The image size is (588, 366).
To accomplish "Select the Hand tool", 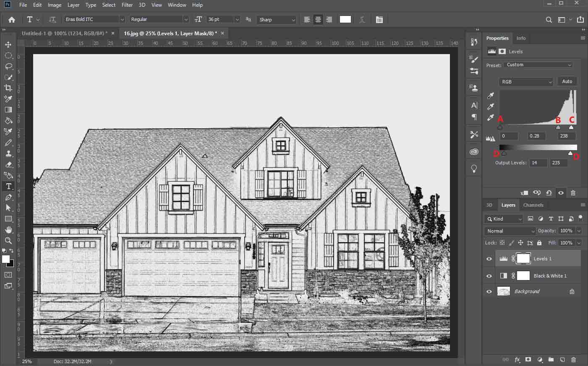I will 8,230.
